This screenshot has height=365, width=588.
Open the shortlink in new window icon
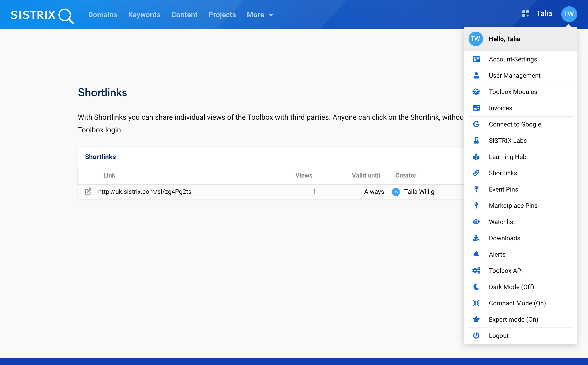pos(88,192)
